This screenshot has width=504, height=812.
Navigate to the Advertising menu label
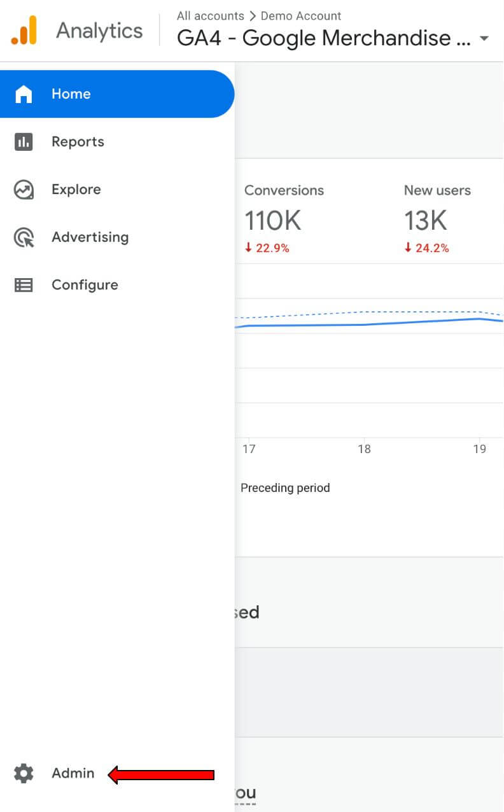90,237
